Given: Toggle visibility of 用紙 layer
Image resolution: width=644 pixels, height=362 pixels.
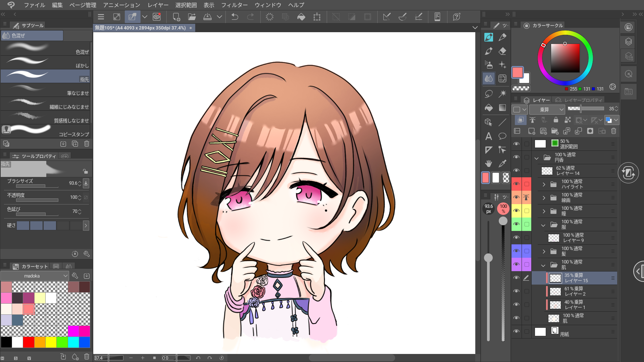Looking at the screenshot, I should pos(516,331).
